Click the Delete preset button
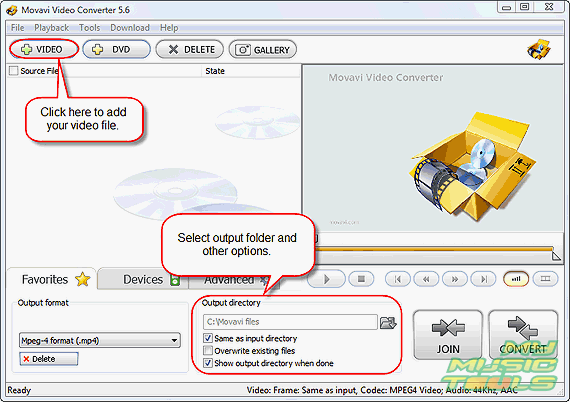 49,359
